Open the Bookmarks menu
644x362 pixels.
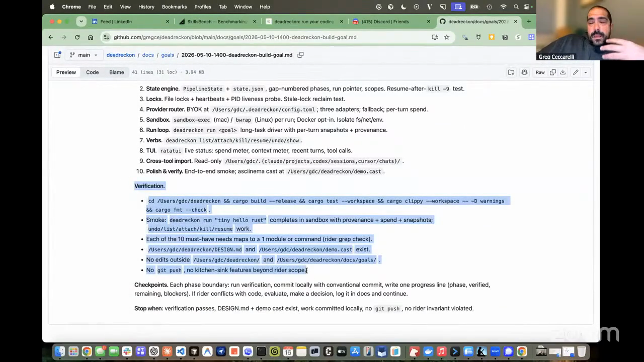pyautogui.click(x=174, y=7)
